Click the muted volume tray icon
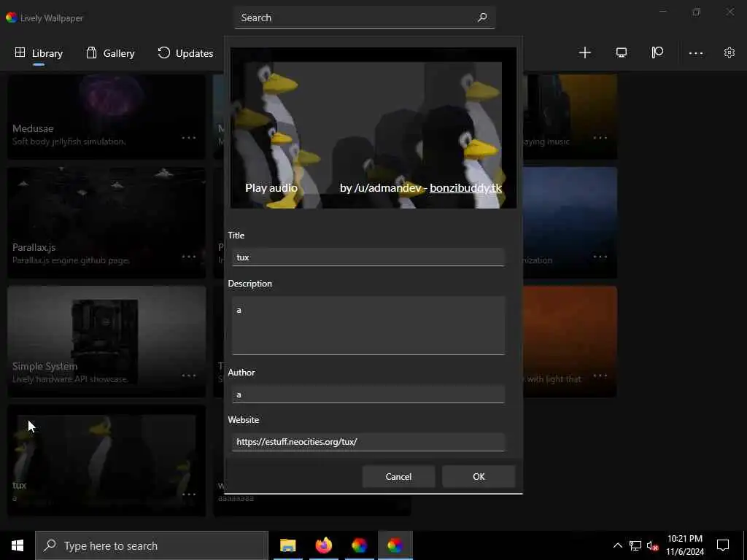Image resolution: width=747 pixels, height=560 pixels. [653, 545]
